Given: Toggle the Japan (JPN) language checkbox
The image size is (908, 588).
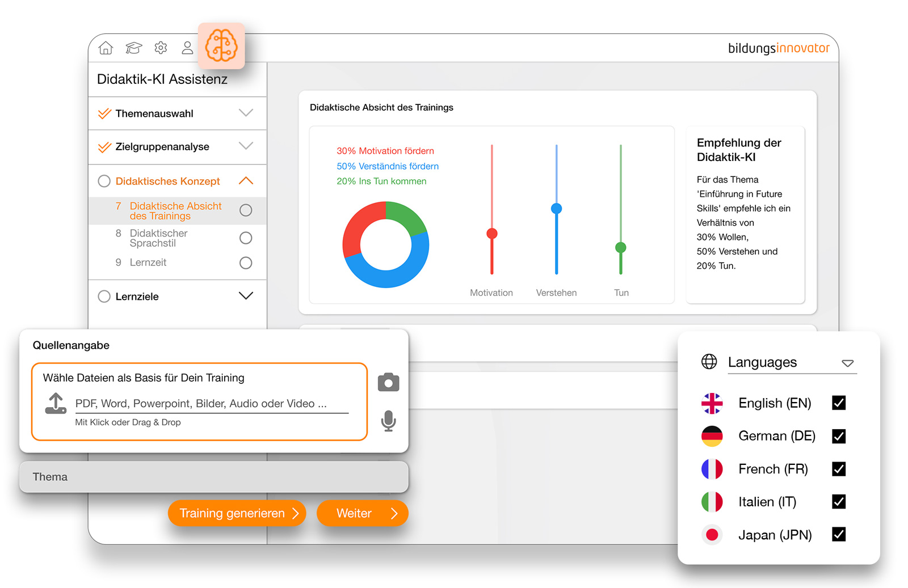Looking at the screenshot, I should tap(838, 535).
